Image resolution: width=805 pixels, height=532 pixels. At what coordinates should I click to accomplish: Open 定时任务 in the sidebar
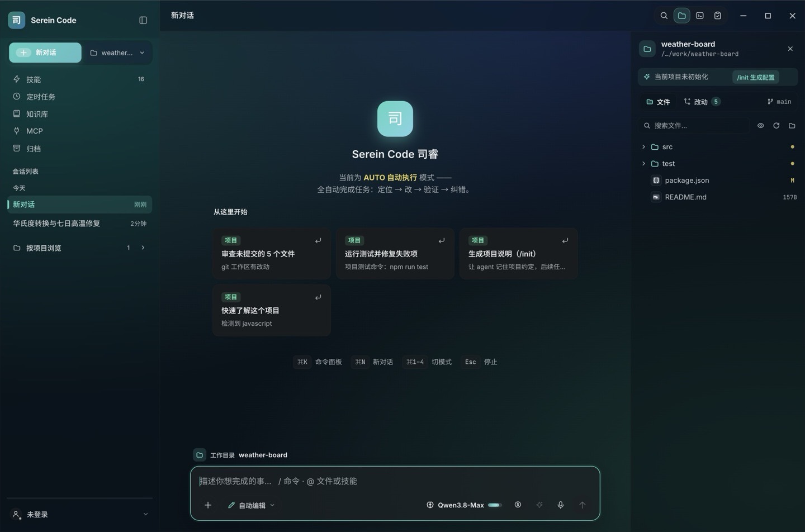point(79,97)
